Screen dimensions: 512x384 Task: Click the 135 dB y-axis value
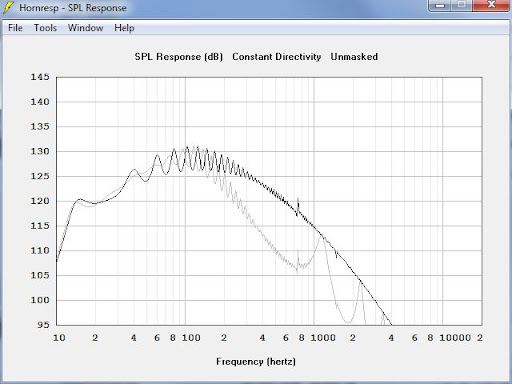pyautogui.click(x=40, y=127)
